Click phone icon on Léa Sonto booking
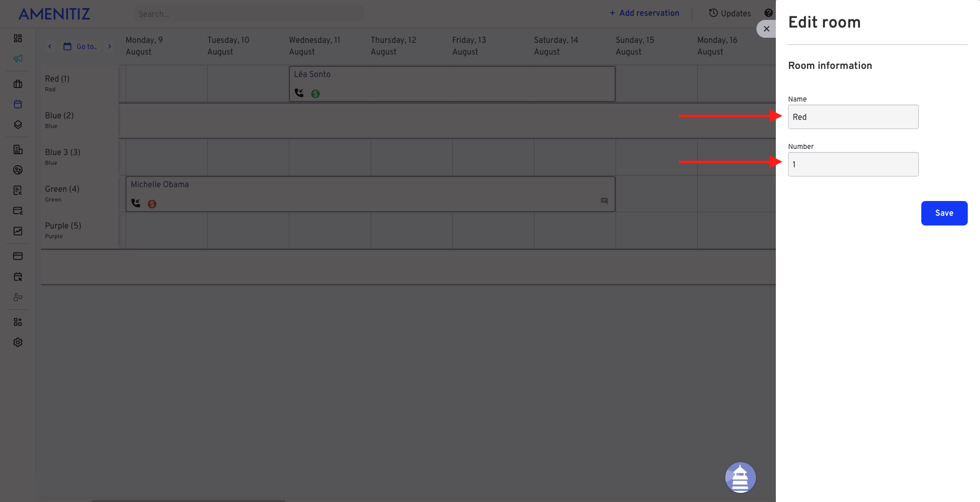Screen dimensions: 980x502 pos(299,93)
